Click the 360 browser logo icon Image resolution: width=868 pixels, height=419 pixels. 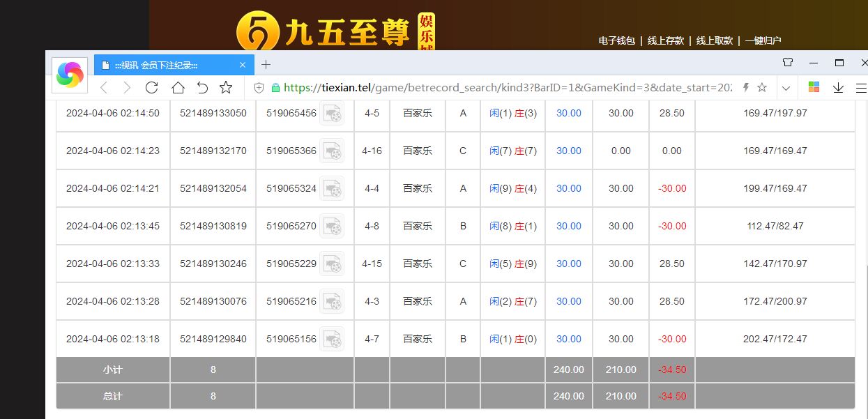point(70,75)
